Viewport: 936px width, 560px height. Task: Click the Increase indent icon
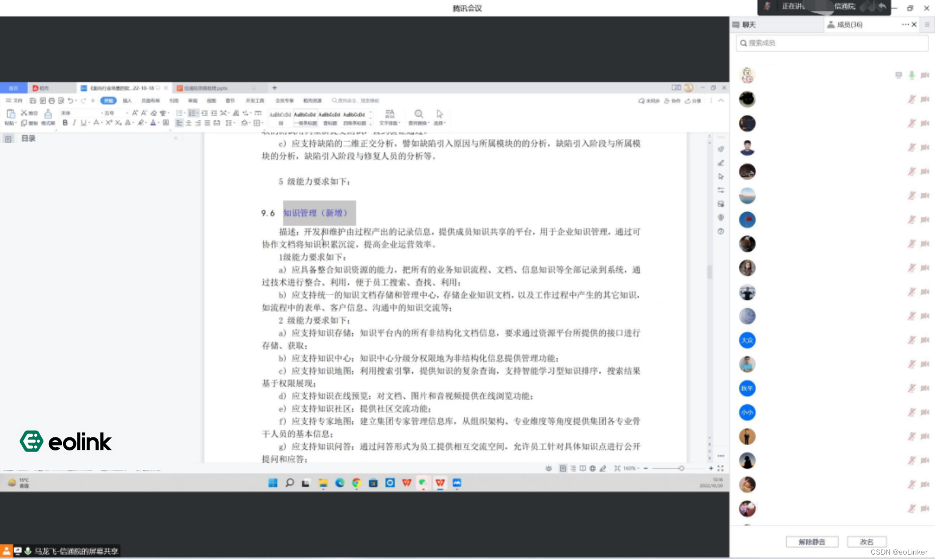pyautogui.click(x=214, y=113)
